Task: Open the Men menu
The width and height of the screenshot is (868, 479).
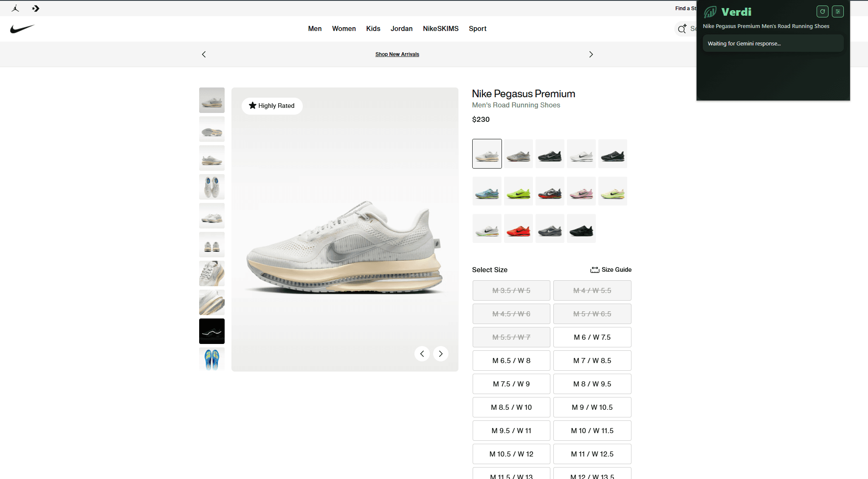Action: tap(315, 28)
